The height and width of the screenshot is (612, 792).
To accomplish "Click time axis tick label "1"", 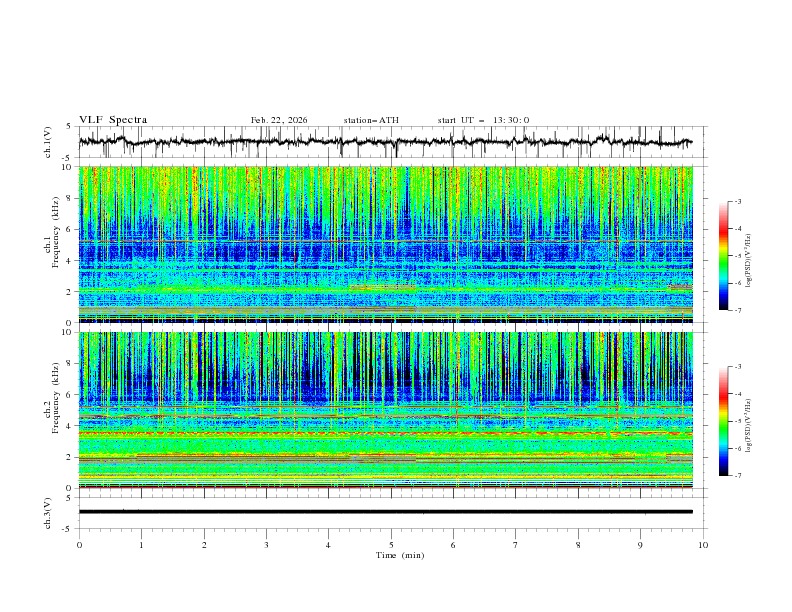I will click(x=141, y=545).
